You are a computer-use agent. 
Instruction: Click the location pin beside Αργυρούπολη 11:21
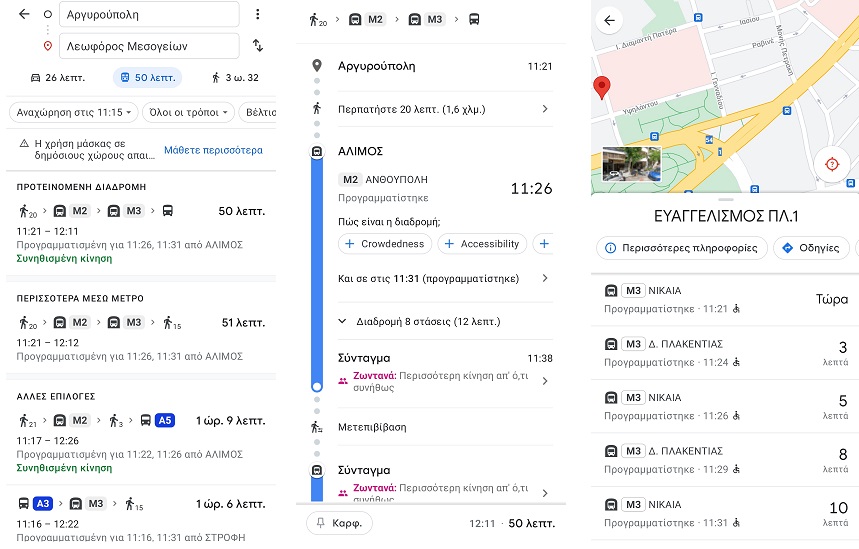click(x=317, y=66)
